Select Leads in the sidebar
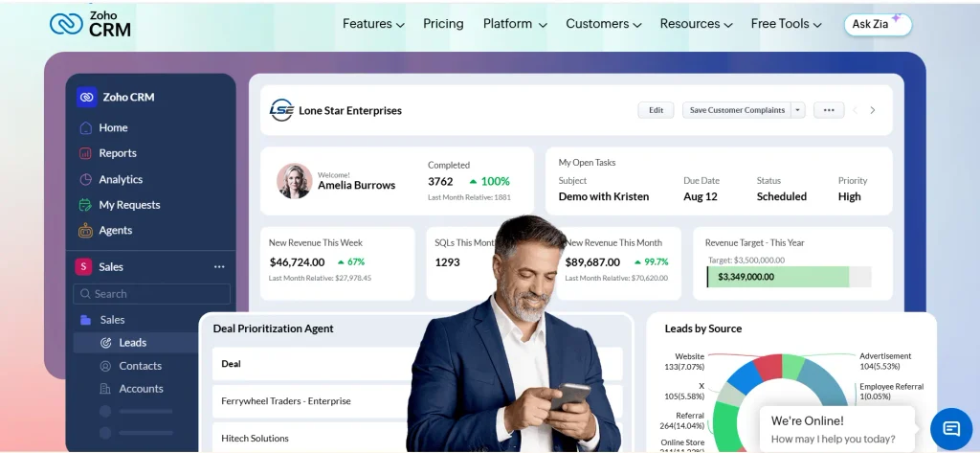 coord(136,343)
